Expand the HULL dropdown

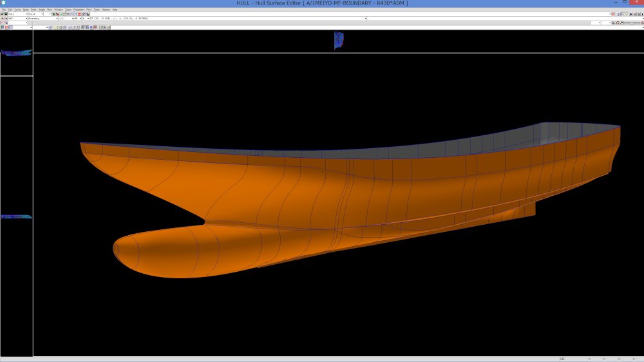[x=26, y=14]
